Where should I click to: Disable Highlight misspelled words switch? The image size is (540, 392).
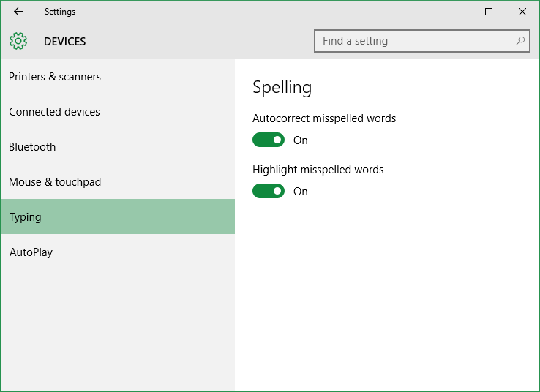pos(269,191)
